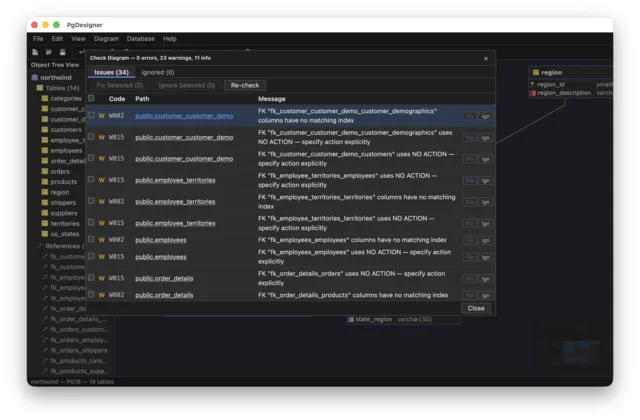Click fk_orders_shippers reference arrow icon

tap(45, 350)
